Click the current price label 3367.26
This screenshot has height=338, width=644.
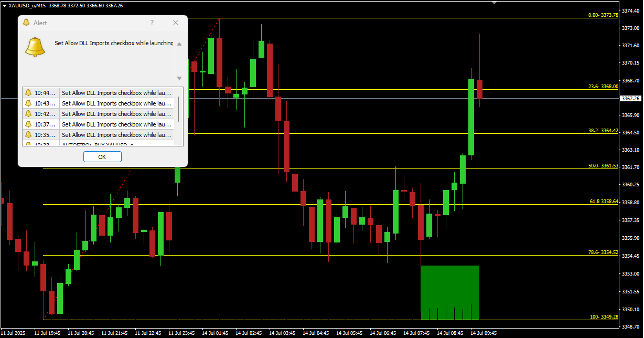pos(630,98)
